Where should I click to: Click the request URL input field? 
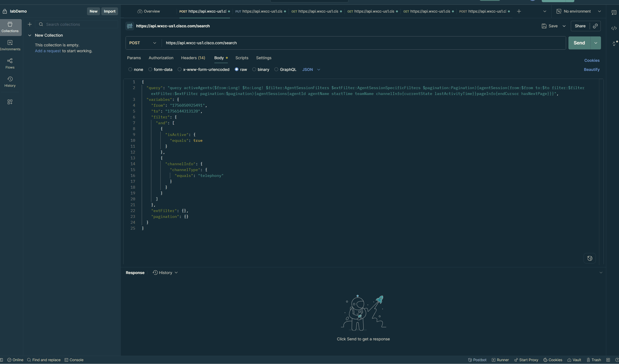pyautogui.click(x=364, y=43)
